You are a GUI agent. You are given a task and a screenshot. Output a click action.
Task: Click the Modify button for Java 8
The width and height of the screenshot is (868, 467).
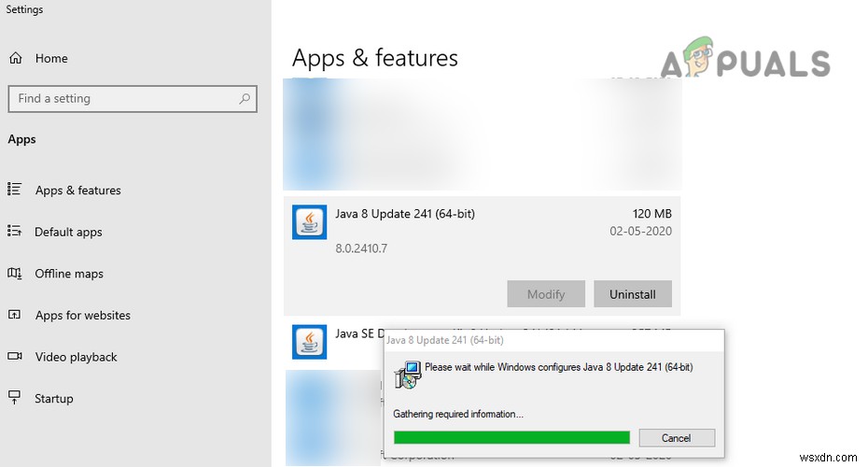(546, 293)
